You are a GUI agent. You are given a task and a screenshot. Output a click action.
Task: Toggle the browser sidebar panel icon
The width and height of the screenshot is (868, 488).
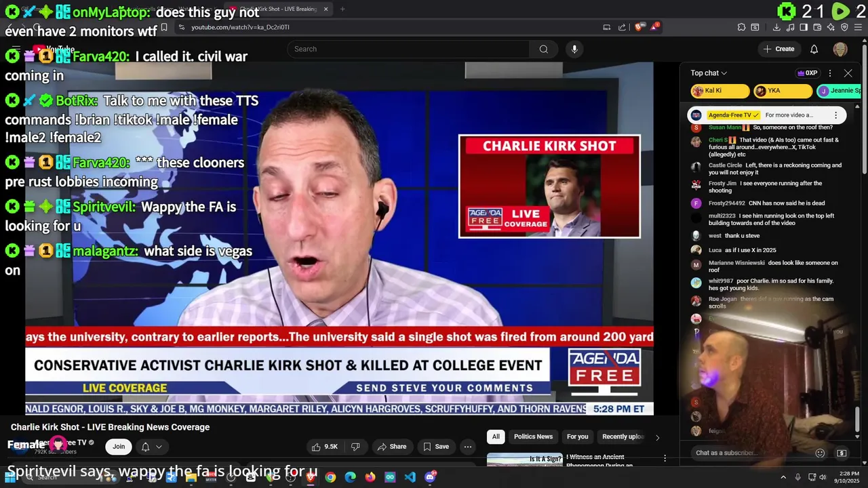click(x=804, y=27)
